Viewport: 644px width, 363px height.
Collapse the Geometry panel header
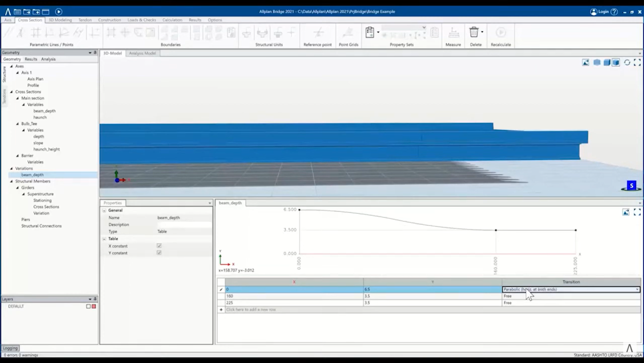(x=89, y=52)
